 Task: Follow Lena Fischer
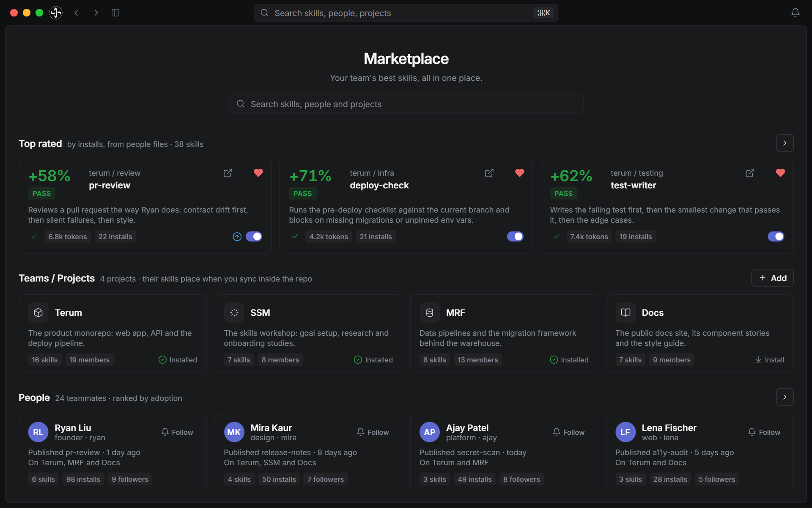tap(764, 432)
